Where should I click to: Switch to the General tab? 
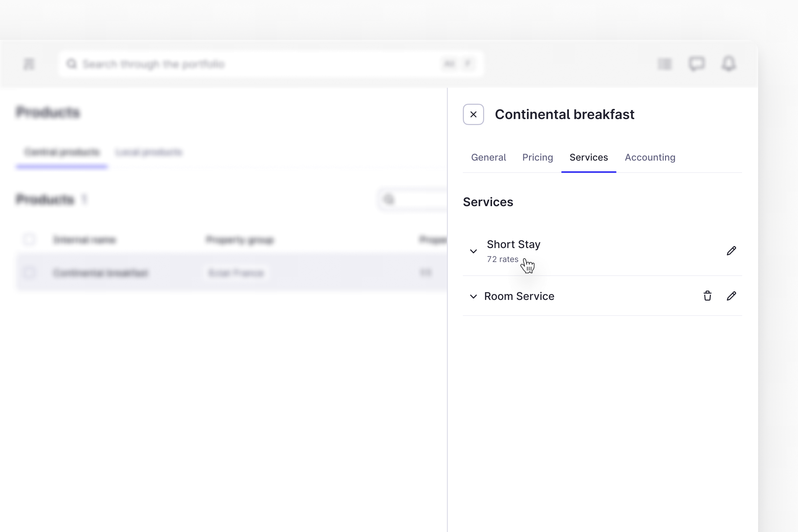coord(488,157)
